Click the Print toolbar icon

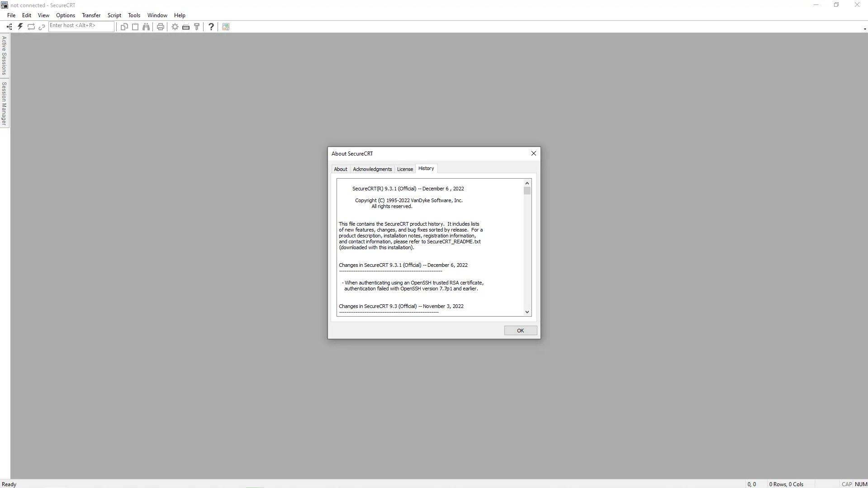pyautogui.click(x=161, y=27)
